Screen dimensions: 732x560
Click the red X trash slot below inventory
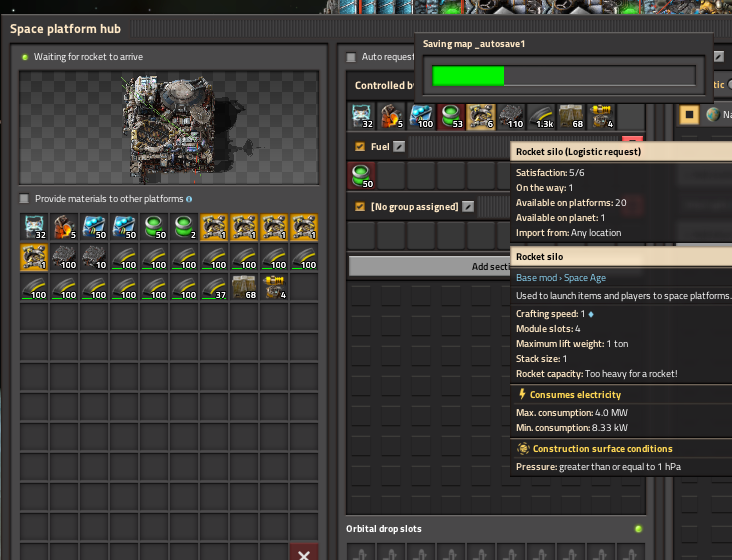pos(304,553)
